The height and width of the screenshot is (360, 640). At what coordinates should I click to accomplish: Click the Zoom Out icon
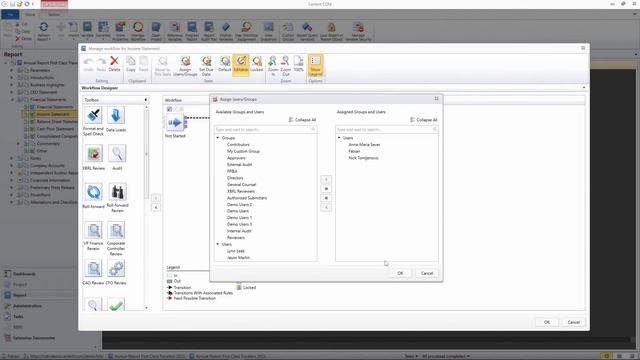286,66
